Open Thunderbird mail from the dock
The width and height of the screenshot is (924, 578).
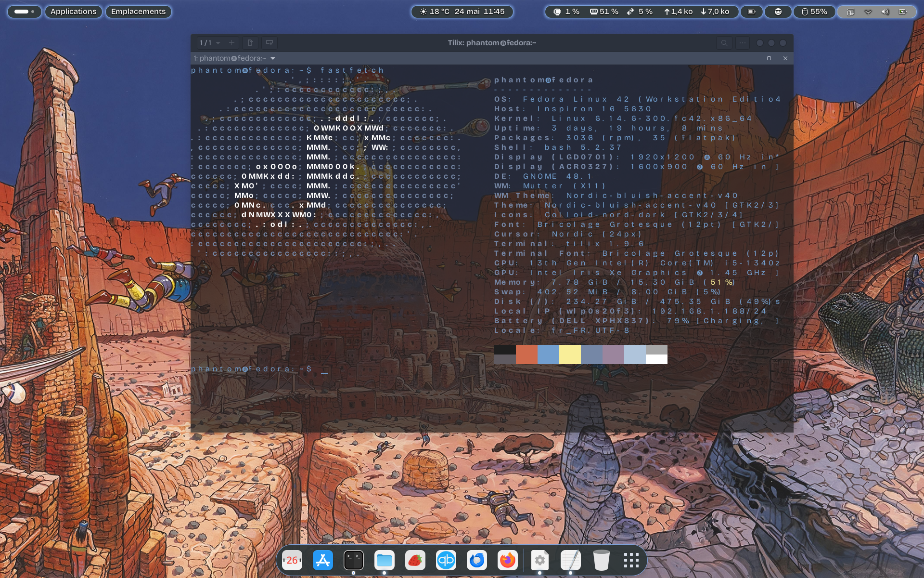coord(477,560)
